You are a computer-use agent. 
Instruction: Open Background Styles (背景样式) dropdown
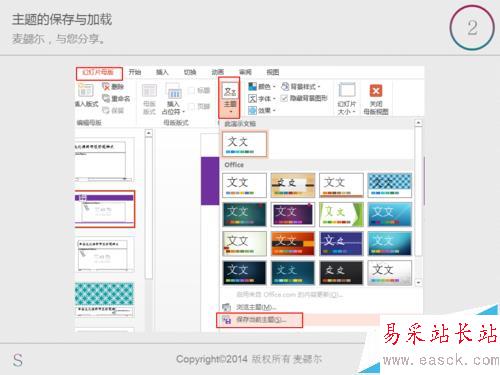coord(301,87)
